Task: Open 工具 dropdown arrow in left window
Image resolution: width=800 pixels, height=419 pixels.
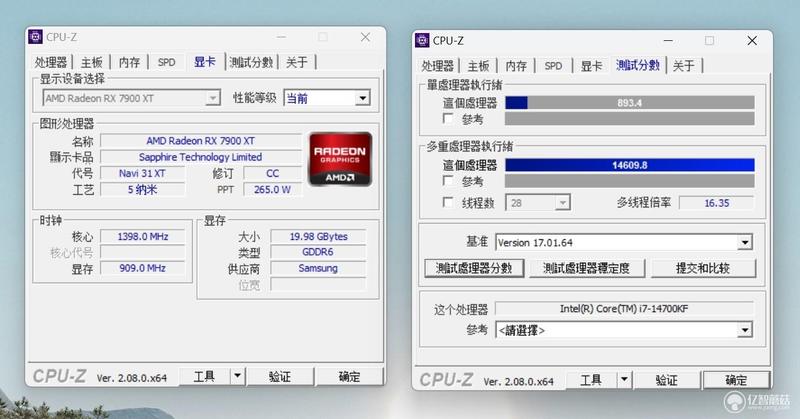Action: pyautogui.click(x=238, y=377)
